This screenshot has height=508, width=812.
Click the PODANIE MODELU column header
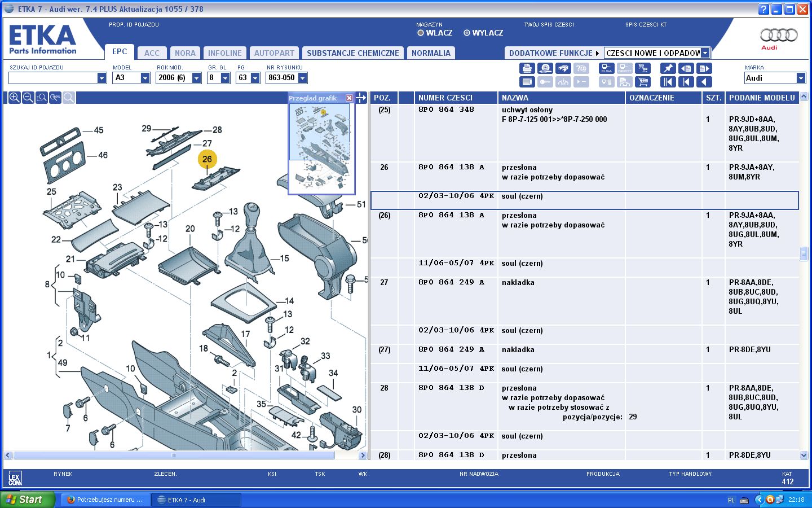tap(762, 98)
